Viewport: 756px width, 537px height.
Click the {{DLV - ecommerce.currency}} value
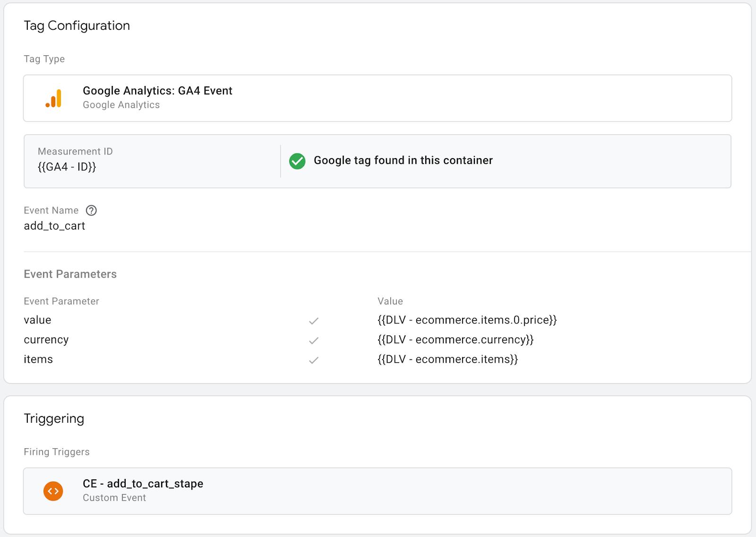(x=455, y=340)
